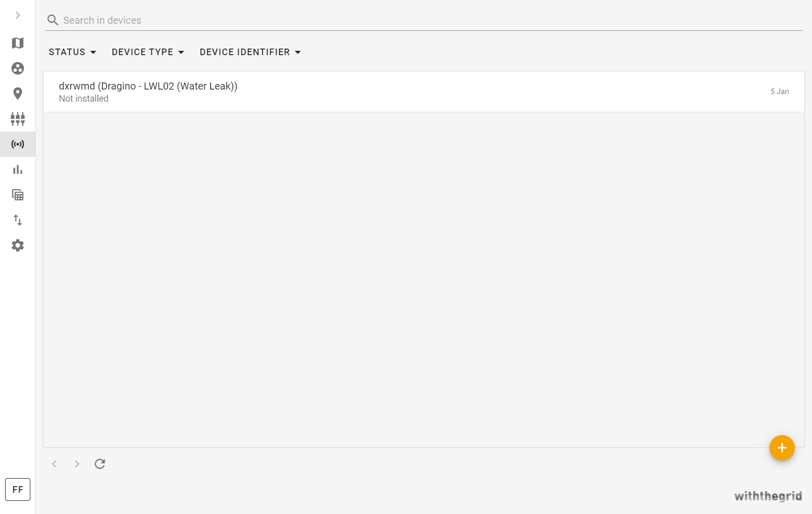This screenshot has width=812, height=514.
Task: Open the map view icon in sidebar
Action: pos(18,43)
